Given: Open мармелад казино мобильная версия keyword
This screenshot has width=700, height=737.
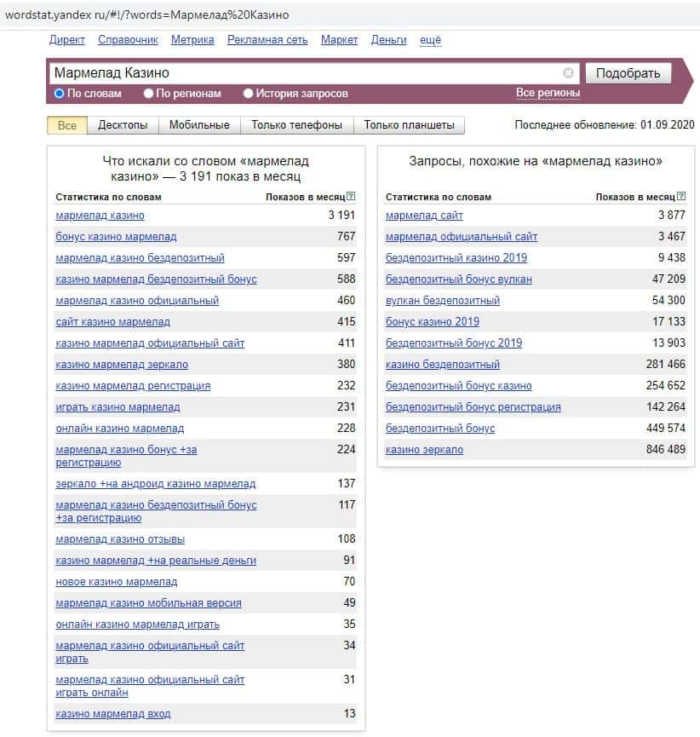Looking at the screenshot, I should [148, 603].
